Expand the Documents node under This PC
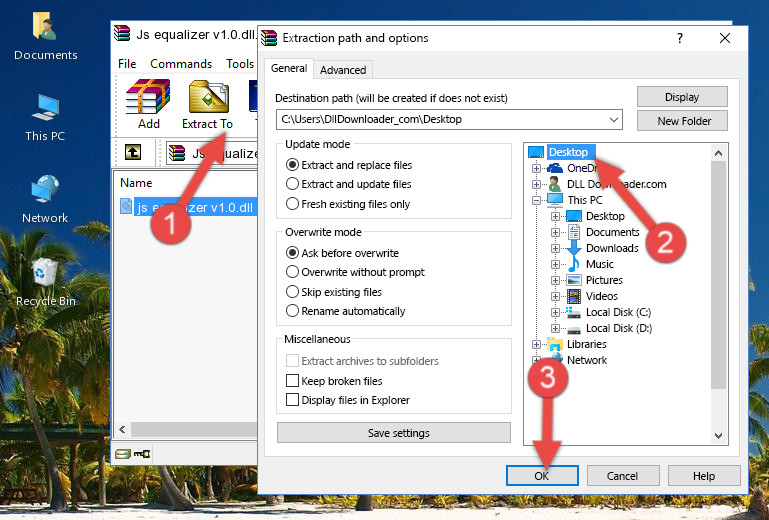Screen dimensions: 769x520 555,232
